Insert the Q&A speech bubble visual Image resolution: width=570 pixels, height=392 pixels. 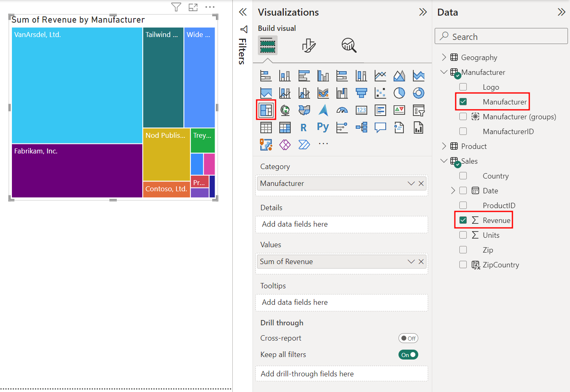(380, 128)
